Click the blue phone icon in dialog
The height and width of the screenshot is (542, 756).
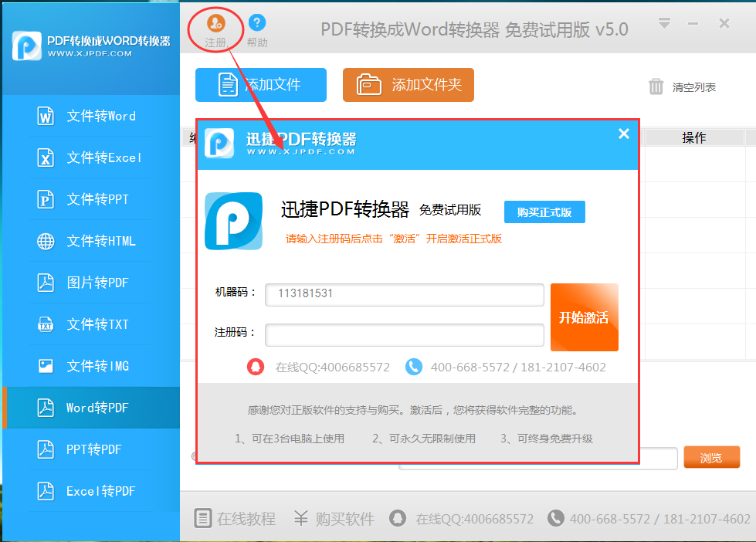point(414,367)
